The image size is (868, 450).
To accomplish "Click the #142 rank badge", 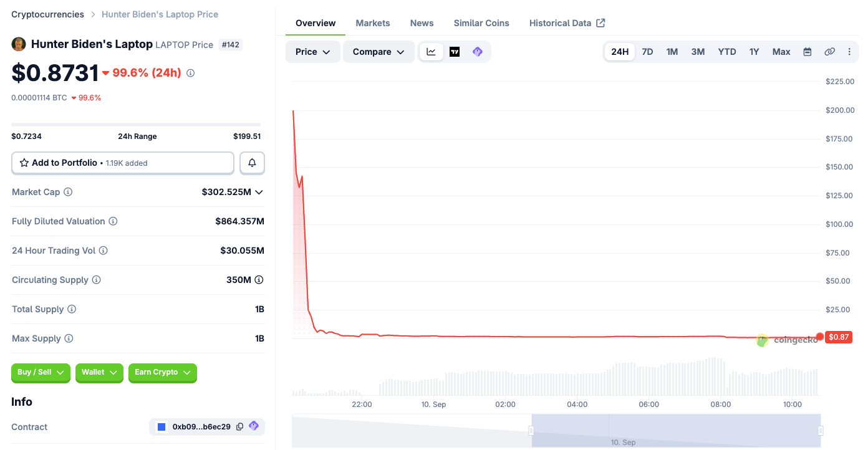I will coord(231,45).
